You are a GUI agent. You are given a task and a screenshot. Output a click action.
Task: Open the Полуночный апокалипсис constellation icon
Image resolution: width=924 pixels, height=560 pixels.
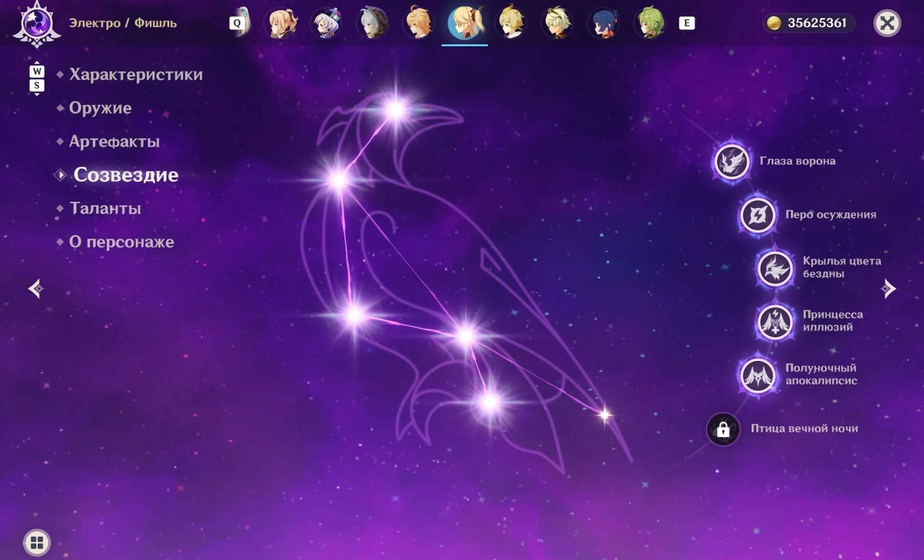757,375
